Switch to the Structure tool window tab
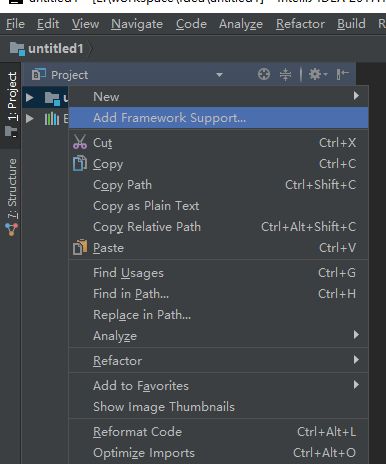386x464 pixels. [x=12, y=197]
